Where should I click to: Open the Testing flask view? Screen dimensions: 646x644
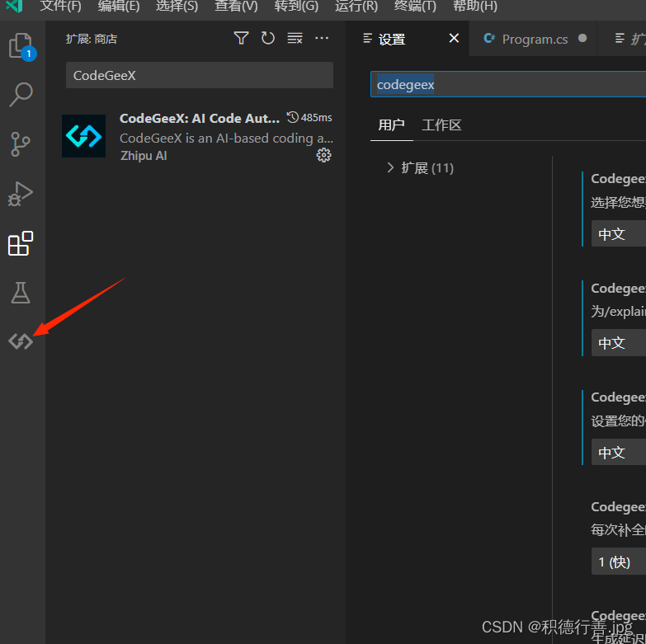[21, 293]
